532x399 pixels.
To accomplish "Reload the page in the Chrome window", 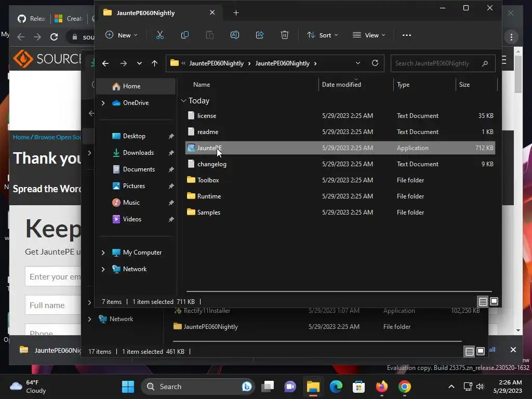I will (54, 37).
